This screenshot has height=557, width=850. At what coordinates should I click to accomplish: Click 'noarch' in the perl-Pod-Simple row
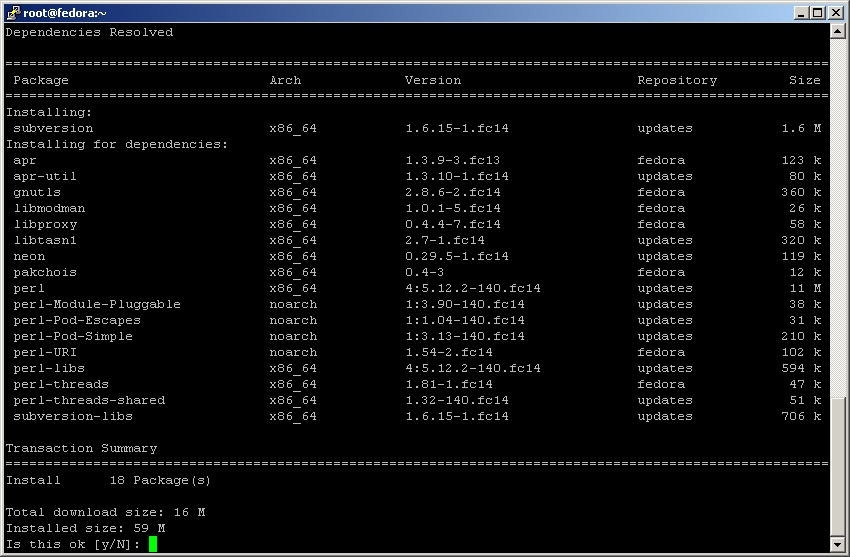293,336
